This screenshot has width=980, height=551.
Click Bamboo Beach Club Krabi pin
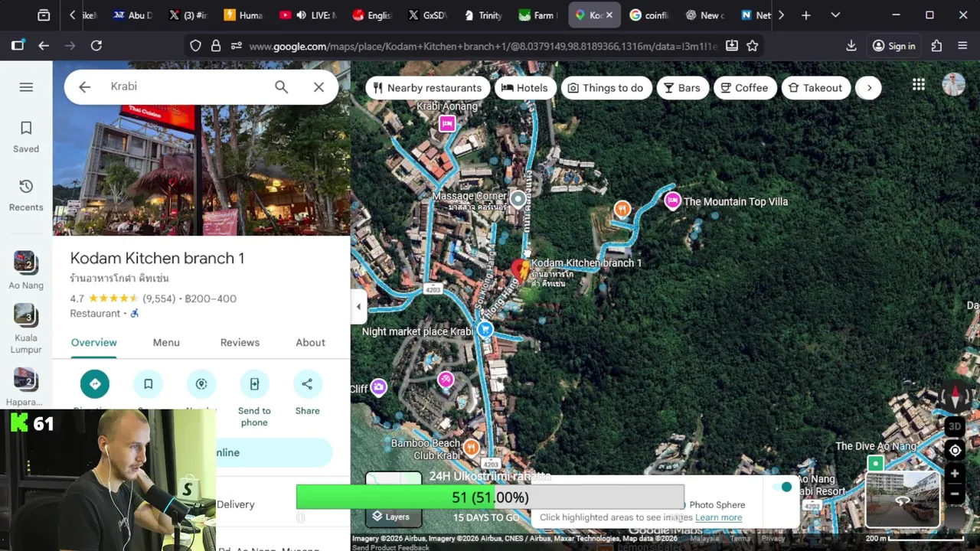(472, 447)
